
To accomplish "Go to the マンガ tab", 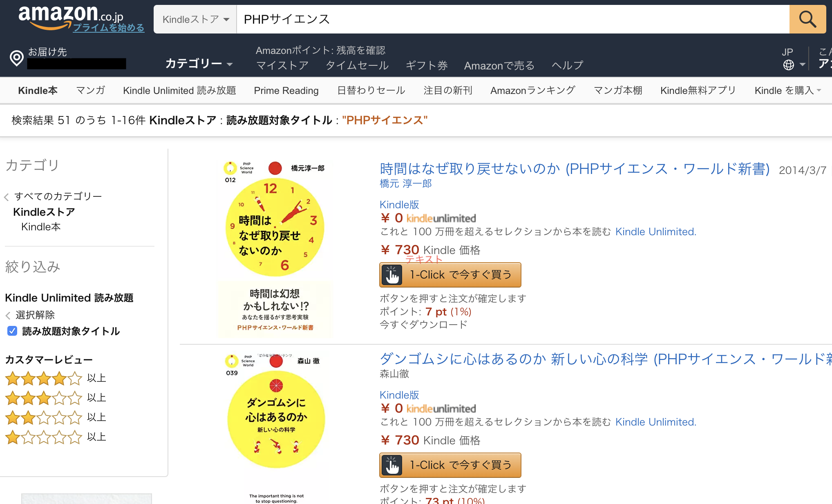I will pos(90,90).
